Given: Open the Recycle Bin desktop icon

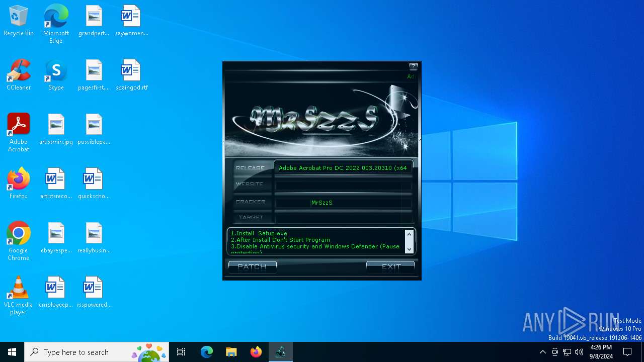Looking at the screenshot, I should tap(19, 21).
